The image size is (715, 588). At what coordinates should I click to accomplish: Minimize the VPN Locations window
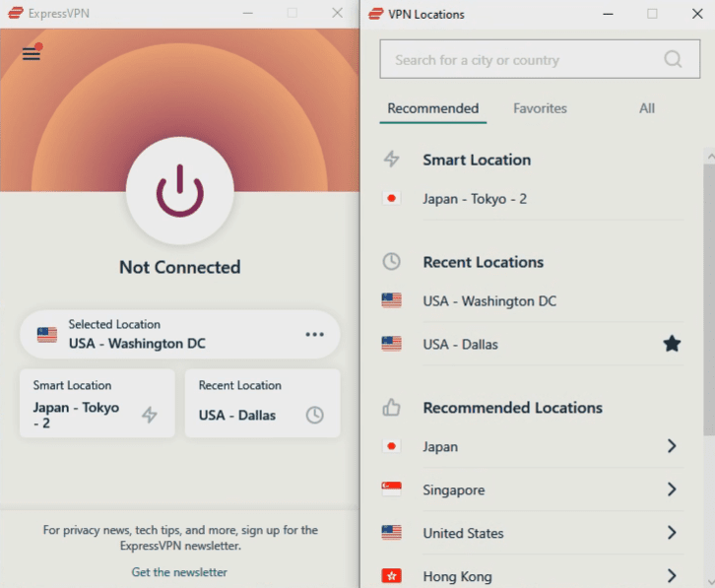pos(608,14)
